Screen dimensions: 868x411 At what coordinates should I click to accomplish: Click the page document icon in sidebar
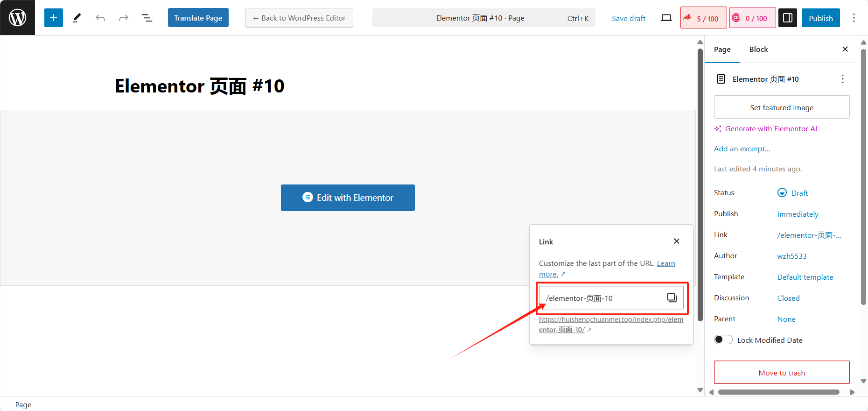pos(721,79)
